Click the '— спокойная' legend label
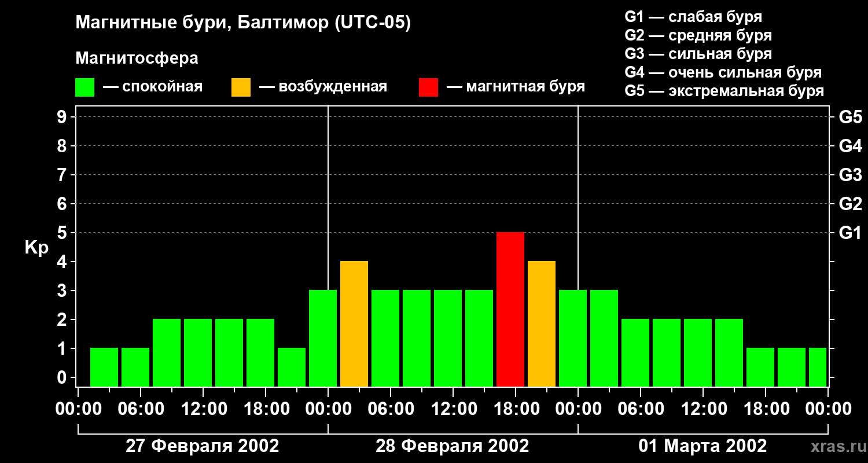The width and height of the screenshot is (868, 463). point(153,87)
